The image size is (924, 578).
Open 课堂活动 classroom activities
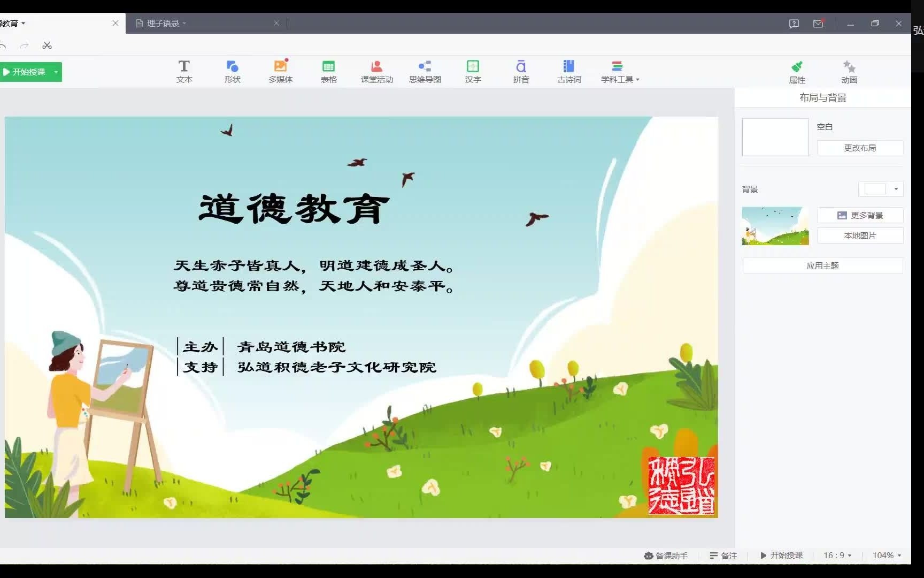coord(376,71)
